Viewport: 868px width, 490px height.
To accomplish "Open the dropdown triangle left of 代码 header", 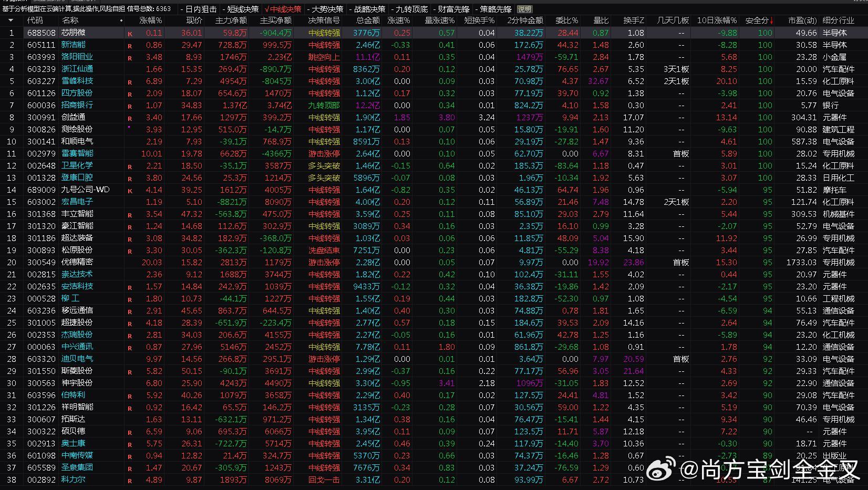I will pyautogui.click(x=11, y=20).
